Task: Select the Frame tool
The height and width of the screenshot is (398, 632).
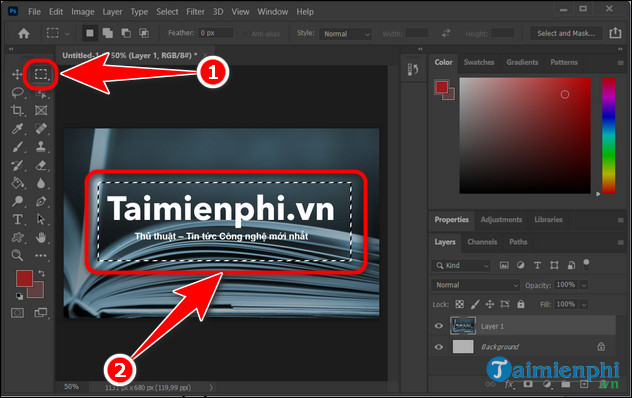Action: 41,110
